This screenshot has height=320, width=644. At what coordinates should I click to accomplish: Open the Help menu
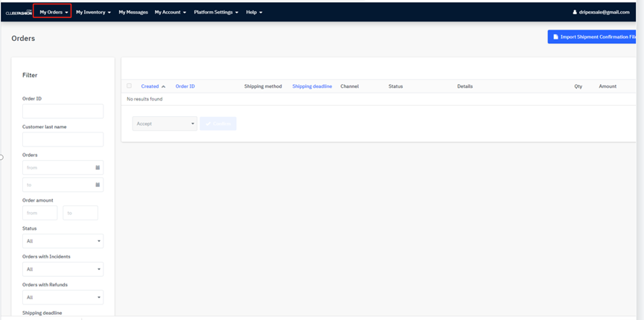pos(254,12)
